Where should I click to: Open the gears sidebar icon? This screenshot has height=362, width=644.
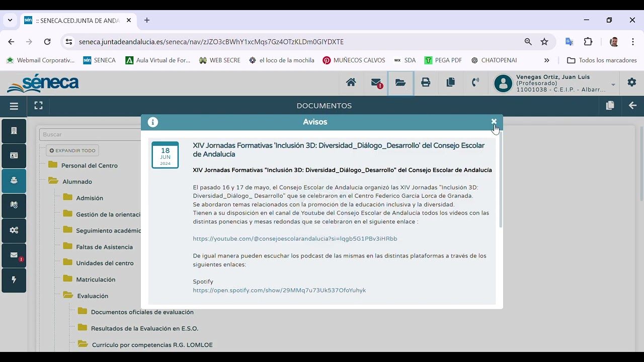tap(14, 230)
